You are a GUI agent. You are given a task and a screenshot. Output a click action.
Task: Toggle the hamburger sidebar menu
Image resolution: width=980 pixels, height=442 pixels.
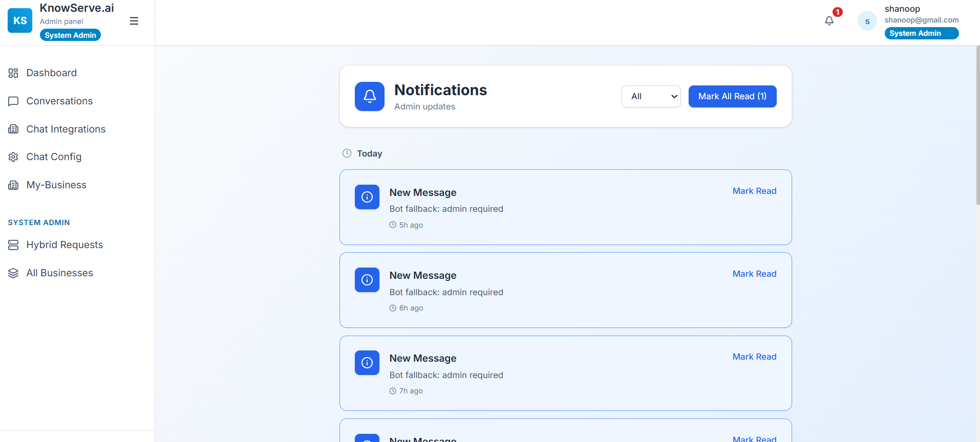coord(134,21)
